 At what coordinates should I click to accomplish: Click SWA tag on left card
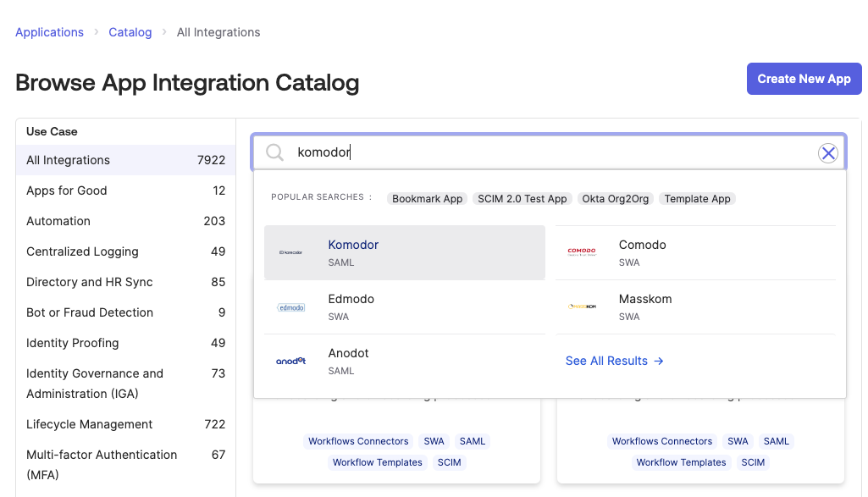(434, 441)
